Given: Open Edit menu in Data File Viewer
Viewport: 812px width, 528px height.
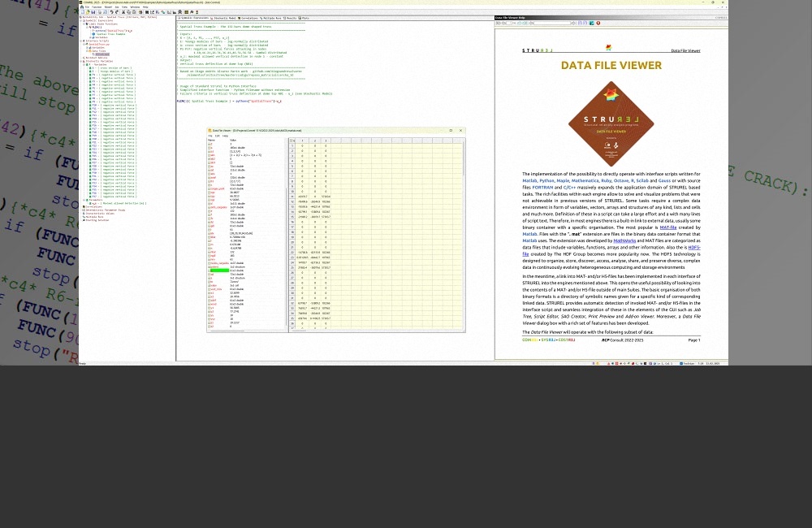Looking at the screenshot, I should click(x=217, y=136).
